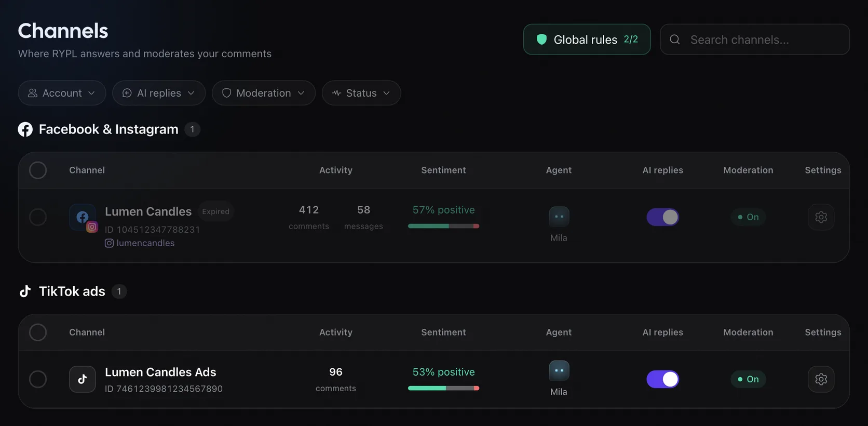This screenshot has height=426, width=868.
Task: Click Mila agent avatar in Lumen Candles Ads row
Action: click(x=559, y=370)
